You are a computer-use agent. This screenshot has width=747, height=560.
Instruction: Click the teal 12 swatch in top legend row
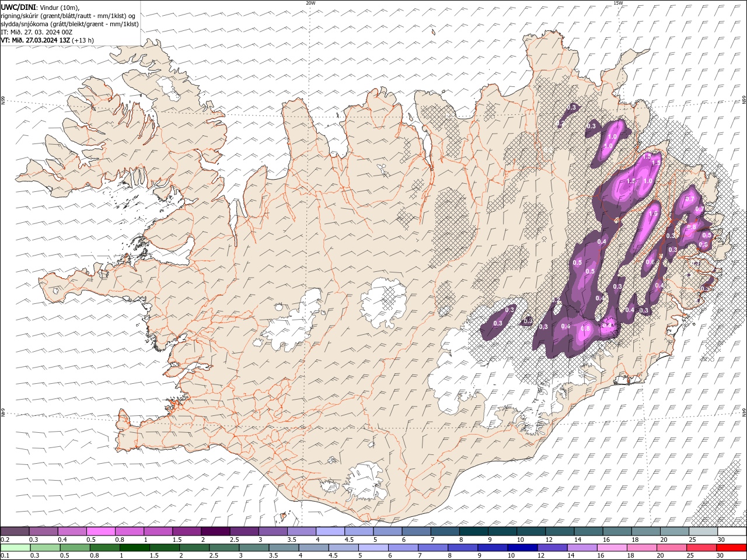(x=560, y=531)
